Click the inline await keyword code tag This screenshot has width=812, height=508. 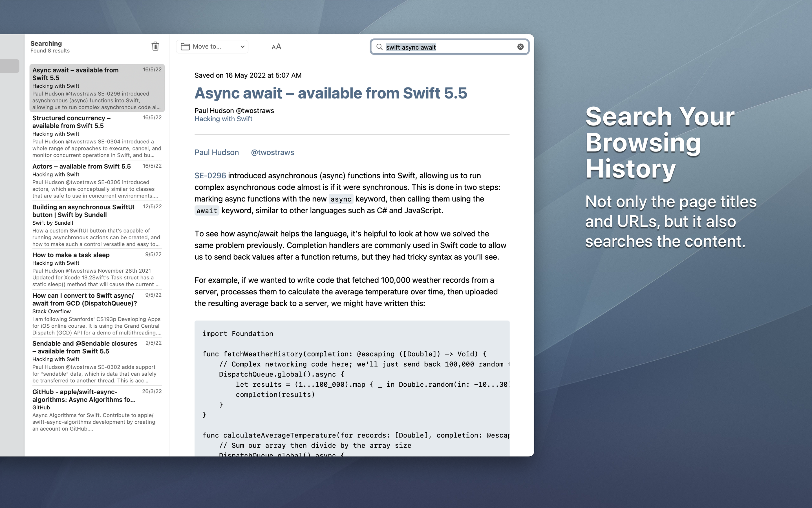pos(207,211)
